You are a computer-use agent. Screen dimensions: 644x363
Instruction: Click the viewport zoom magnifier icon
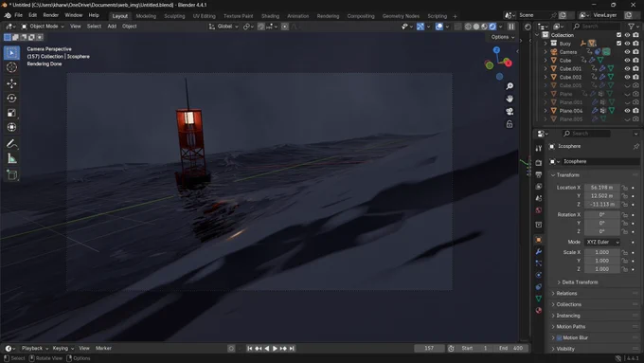click(x=510, y=86)
